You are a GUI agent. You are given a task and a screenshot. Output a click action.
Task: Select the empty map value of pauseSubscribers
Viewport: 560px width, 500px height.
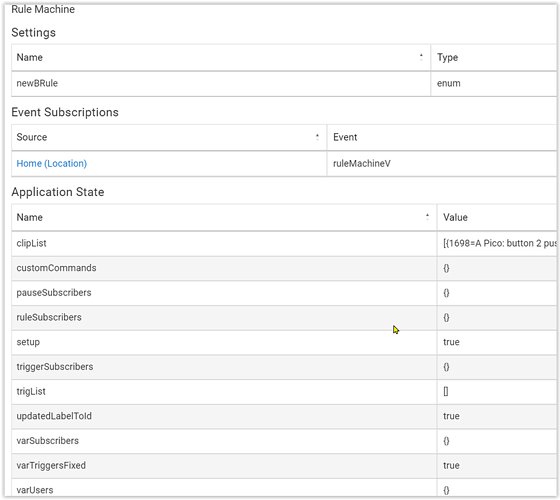(446, 293)
